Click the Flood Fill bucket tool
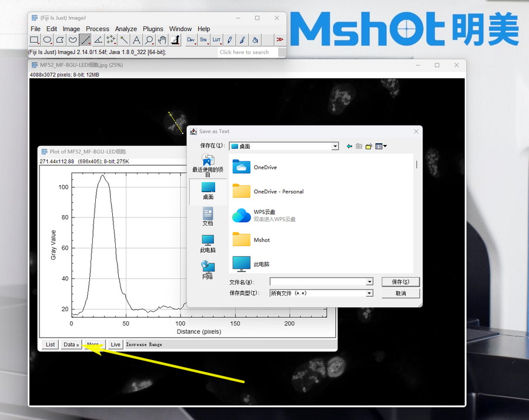 coord(255,40)
